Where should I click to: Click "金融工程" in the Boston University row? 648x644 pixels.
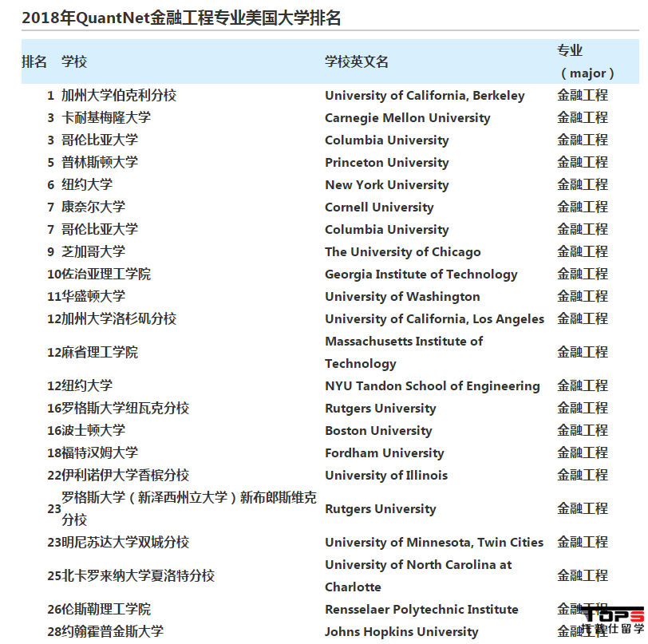point(583,430)
